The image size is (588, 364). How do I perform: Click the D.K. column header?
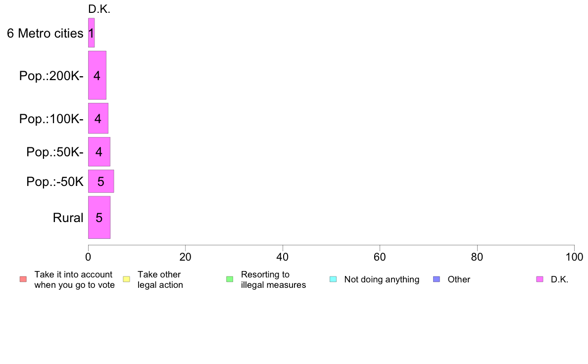coord(99,9)
